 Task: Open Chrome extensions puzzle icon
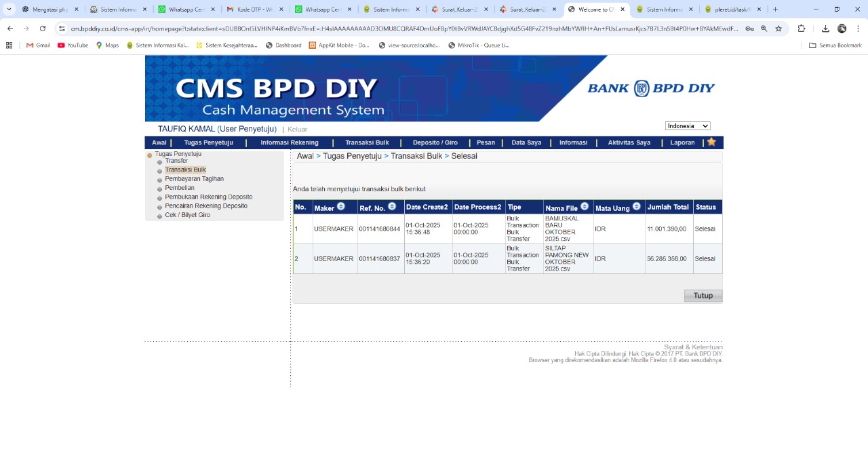802,28
